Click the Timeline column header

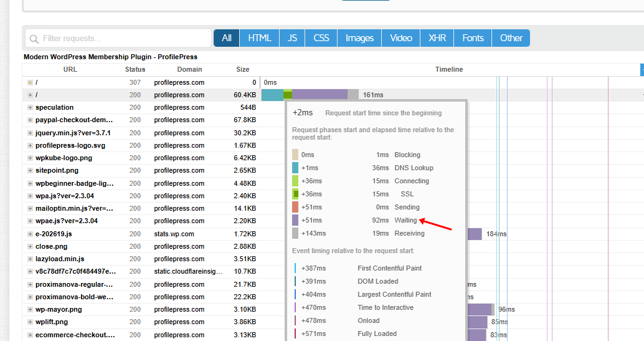449,70
